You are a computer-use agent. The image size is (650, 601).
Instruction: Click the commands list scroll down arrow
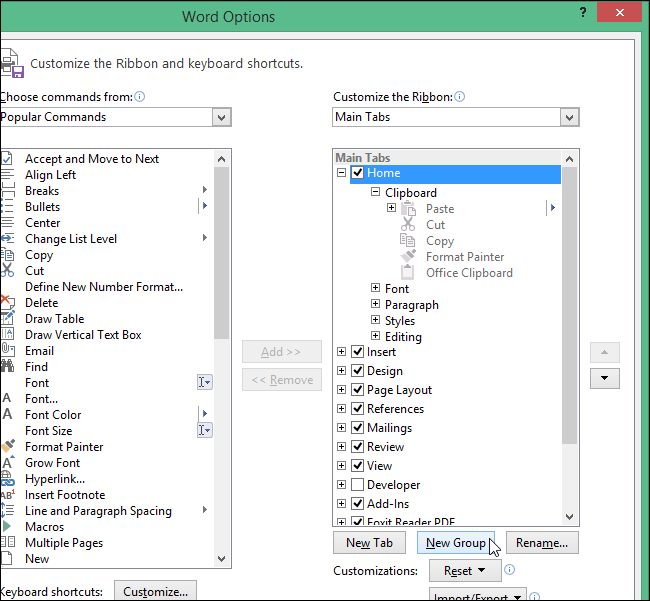point(221,558)
